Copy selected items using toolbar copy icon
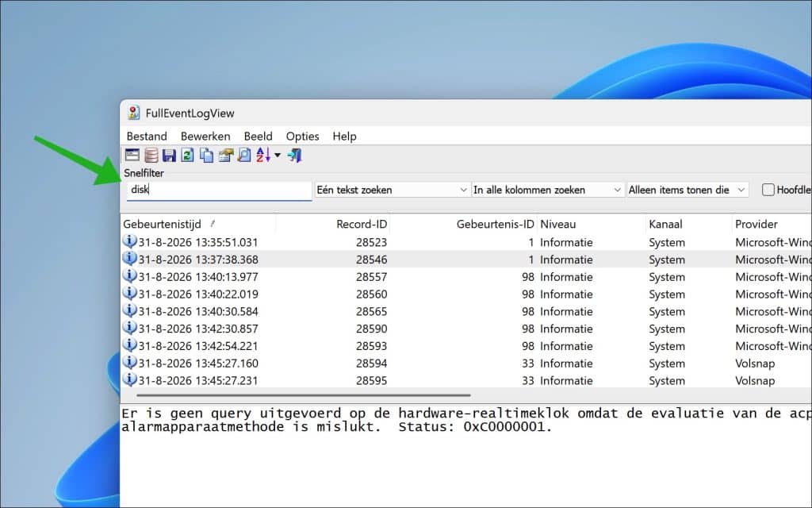This screenshot has width=812, height=508. point(207,155)
